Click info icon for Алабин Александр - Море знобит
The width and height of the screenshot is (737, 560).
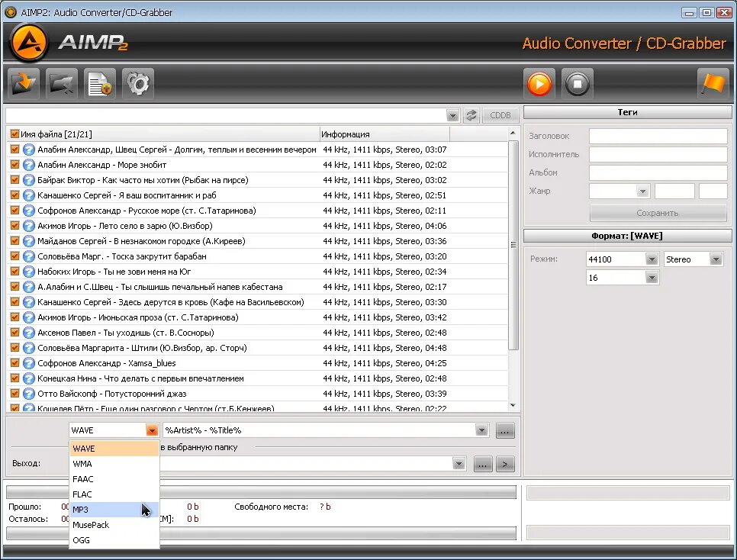pyautogui.click(x=29, y=165)
